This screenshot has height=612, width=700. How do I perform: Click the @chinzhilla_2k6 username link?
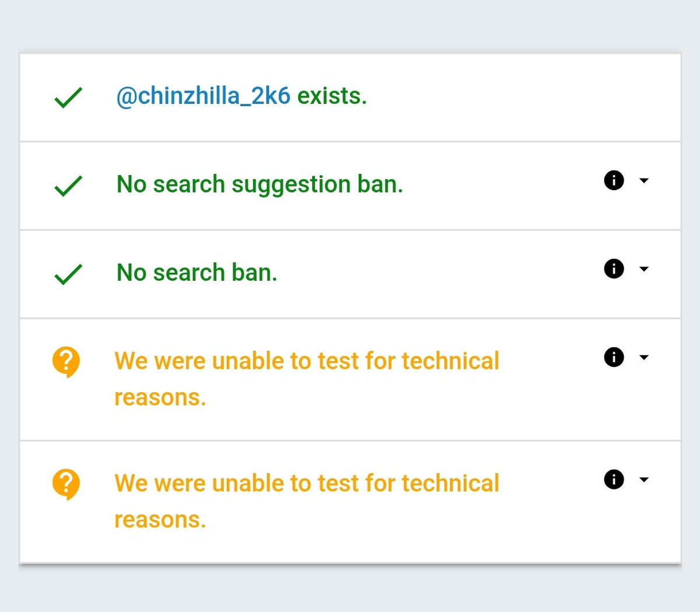point(203,96)
